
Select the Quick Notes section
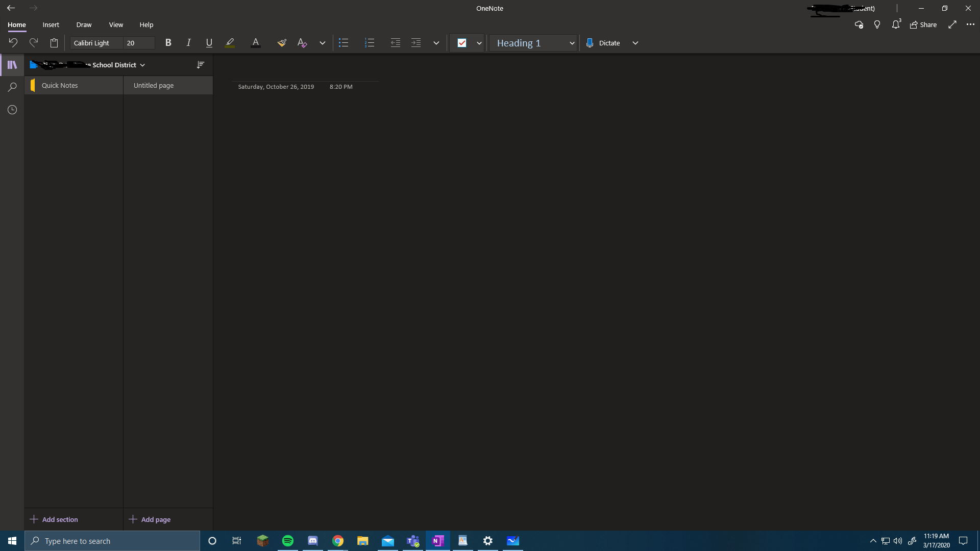[x=74, y=85]
